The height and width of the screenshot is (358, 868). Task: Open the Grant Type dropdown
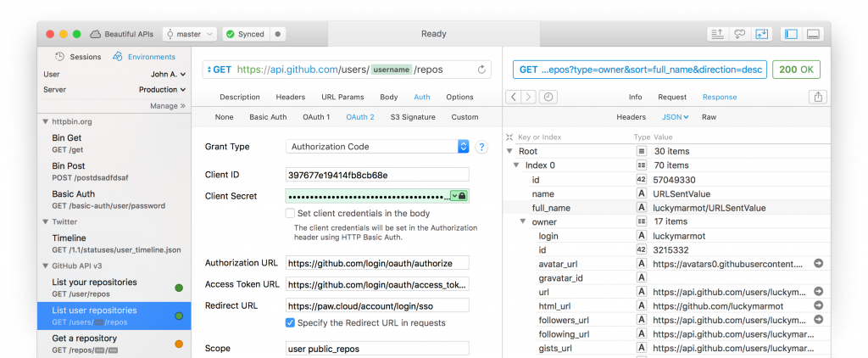tap(463, 147)
